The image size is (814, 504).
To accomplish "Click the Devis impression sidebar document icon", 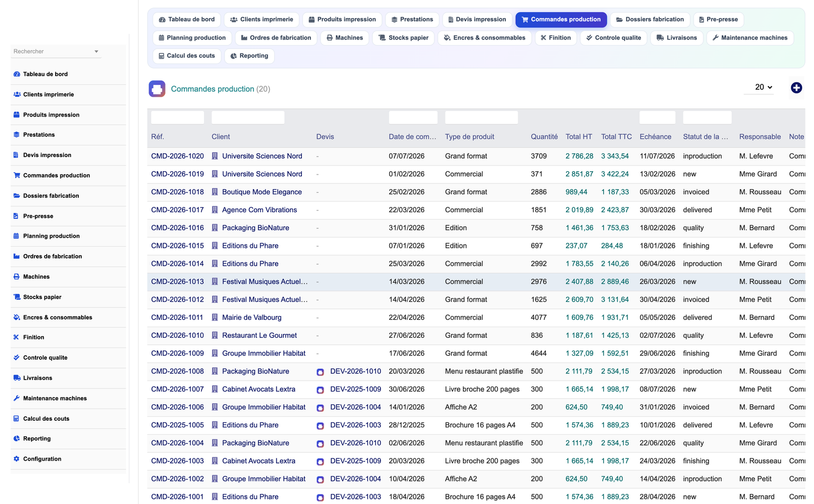I will 16,155.
